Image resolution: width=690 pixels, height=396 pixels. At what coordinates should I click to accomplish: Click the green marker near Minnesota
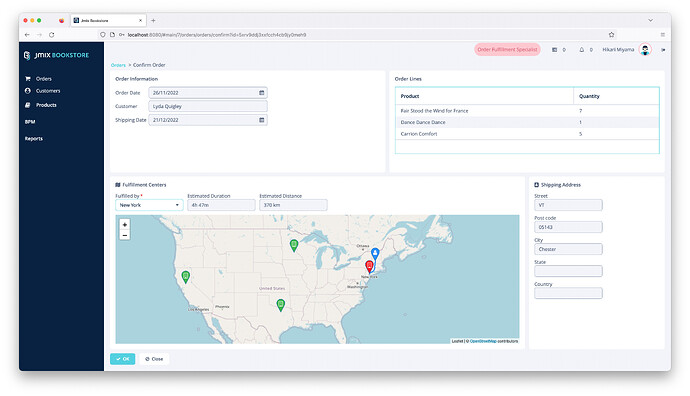click(294, 245)
